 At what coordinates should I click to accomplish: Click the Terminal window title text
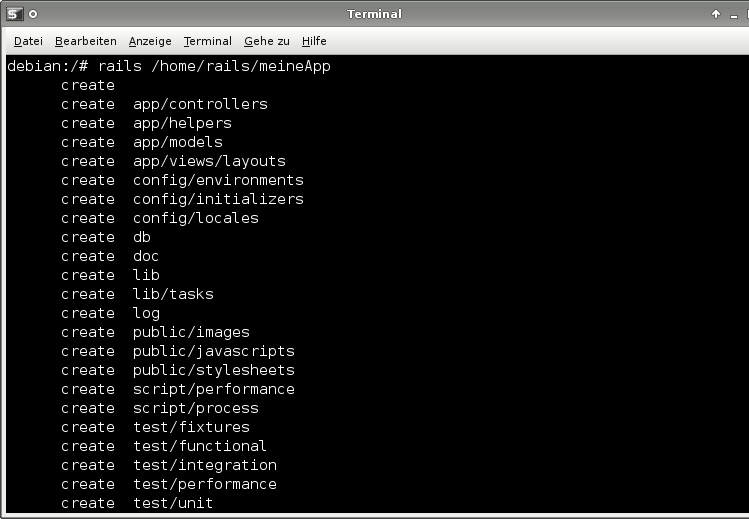pyautogui.click(x=374, y=14)
